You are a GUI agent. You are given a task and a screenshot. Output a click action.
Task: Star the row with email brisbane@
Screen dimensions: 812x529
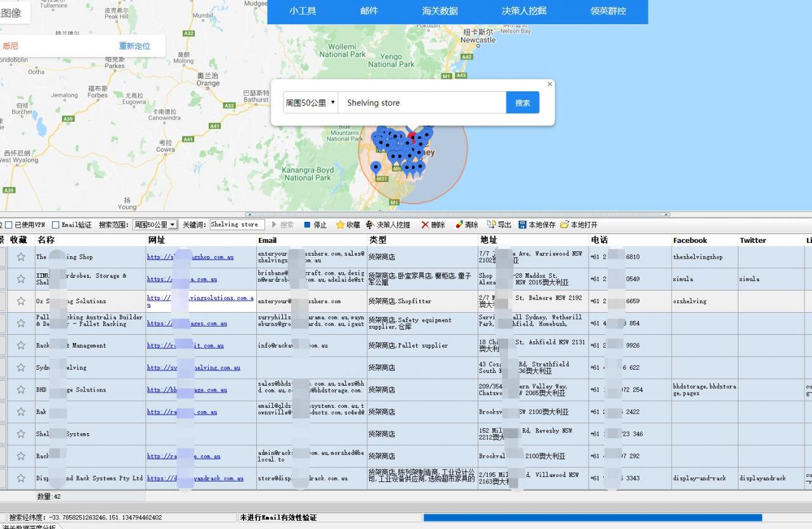(21, 278)
